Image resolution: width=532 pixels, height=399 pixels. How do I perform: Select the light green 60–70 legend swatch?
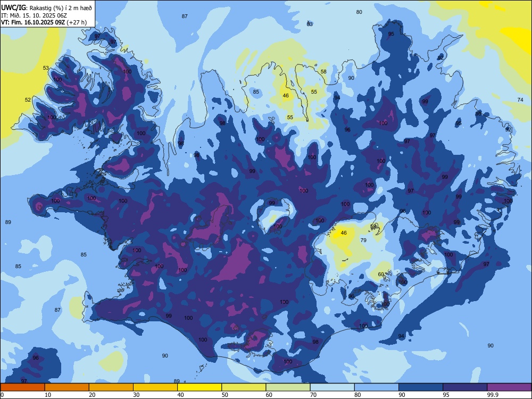point(288,387)
